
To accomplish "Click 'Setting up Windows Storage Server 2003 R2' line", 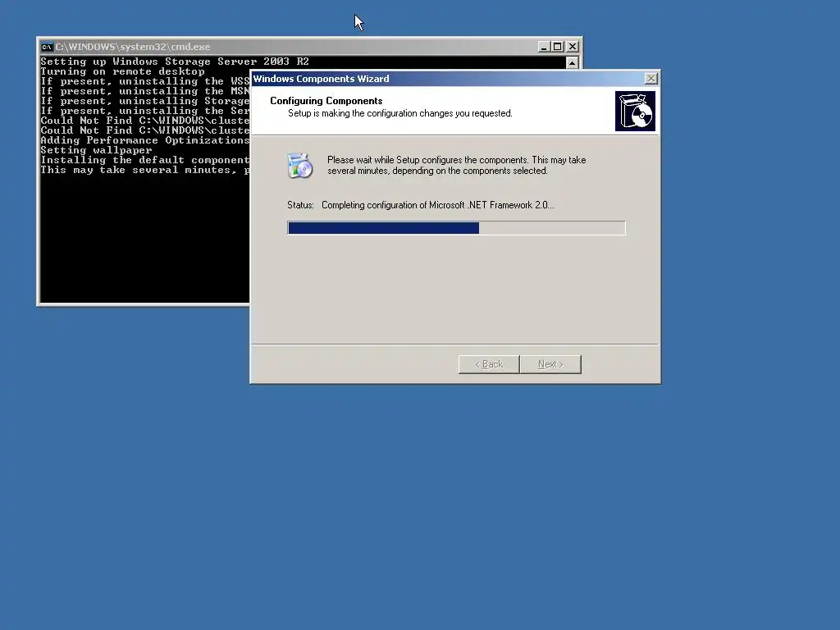I will pyautogui.click(x=175, y=62).
